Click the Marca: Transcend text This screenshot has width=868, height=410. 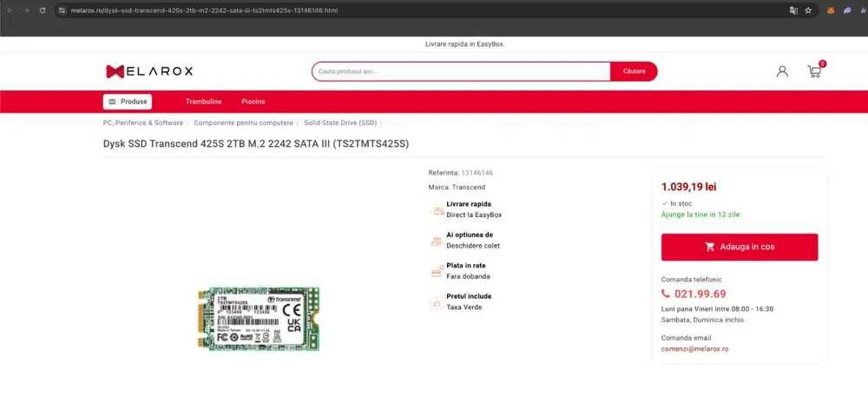[x=457, y=188]
